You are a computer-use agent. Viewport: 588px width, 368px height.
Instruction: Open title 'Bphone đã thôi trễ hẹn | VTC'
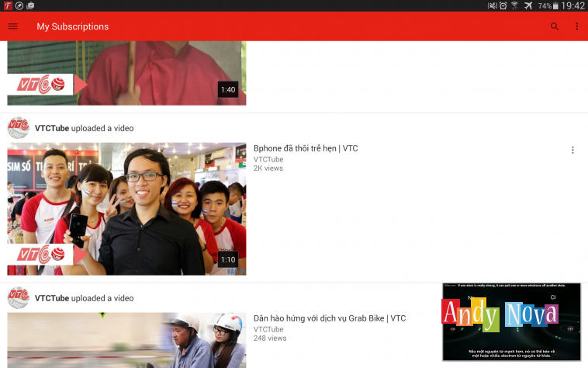pyautogui.click(x=306, y=148)
